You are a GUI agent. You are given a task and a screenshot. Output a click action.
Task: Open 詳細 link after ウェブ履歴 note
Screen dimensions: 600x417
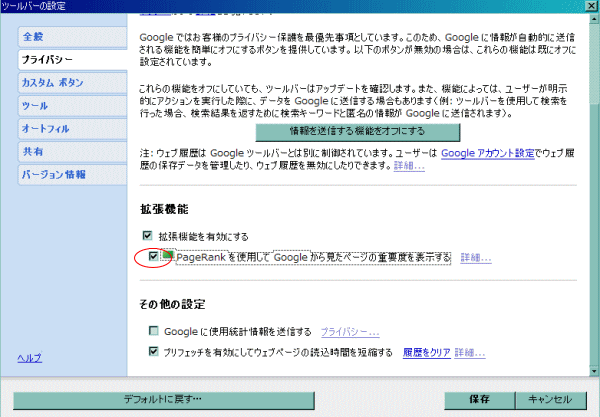[x=409, y=166]
